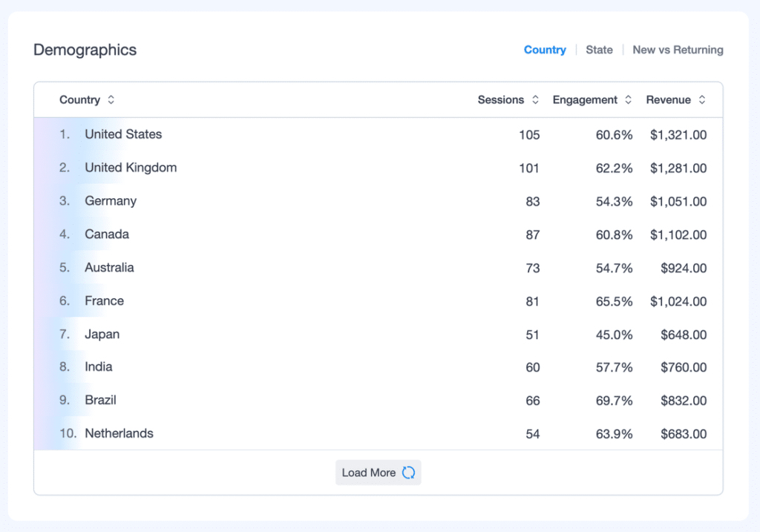Screen dimensions: 760x532
Task: Click the 63.9% engagement value
Action: point(614,434)
